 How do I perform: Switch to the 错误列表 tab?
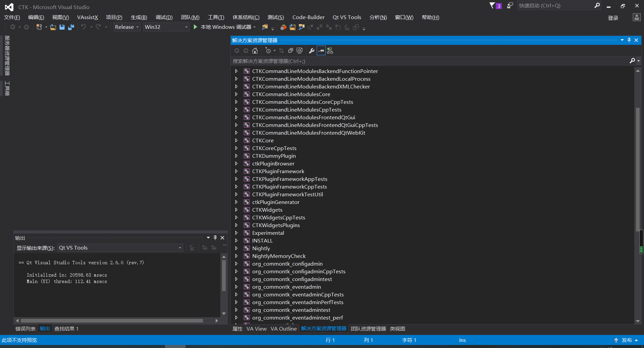tap(25, 329)
